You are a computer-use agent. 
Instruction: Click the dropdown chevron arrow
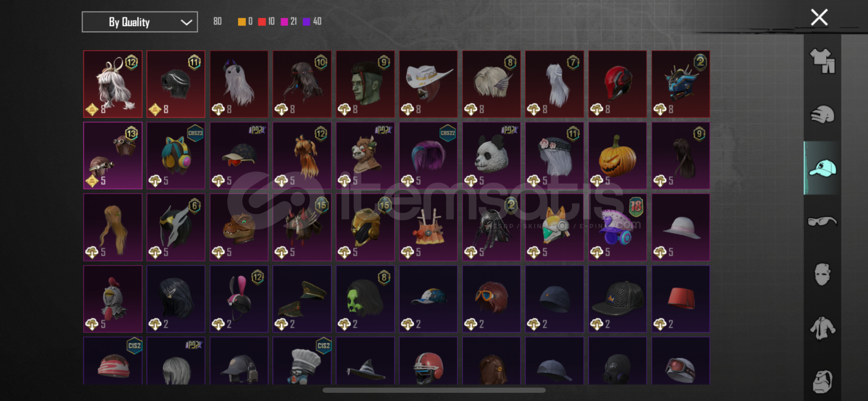(x=186, y=22)
